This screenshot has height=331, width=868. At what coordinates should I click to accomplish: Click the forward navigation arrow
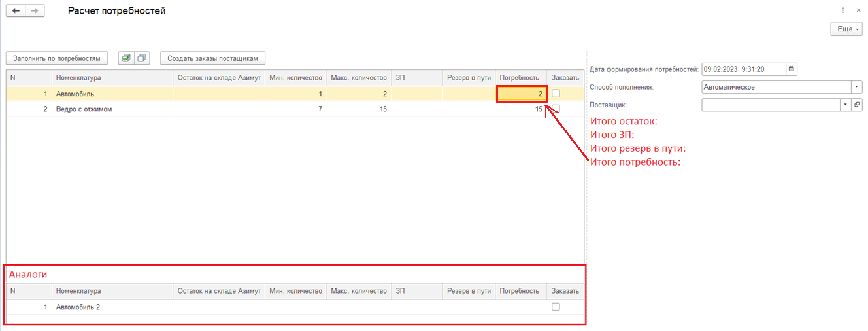pyautogui.click(x=35, y=11)
